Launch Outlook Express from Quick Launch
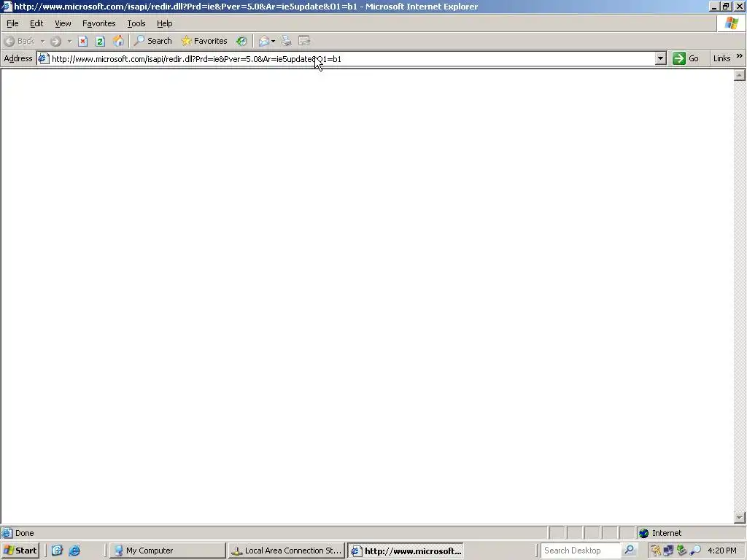 click(x=57, y=551)
